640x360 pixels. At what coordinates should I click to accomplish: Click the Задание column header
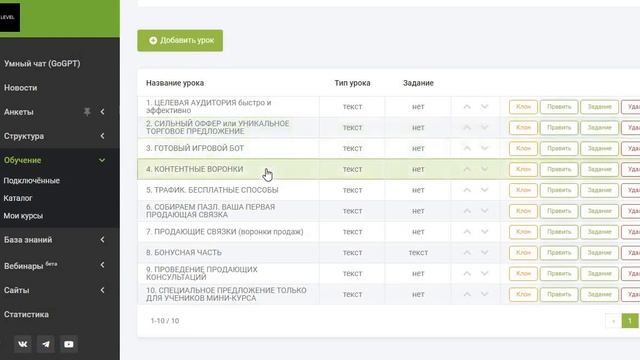[418, 83]
